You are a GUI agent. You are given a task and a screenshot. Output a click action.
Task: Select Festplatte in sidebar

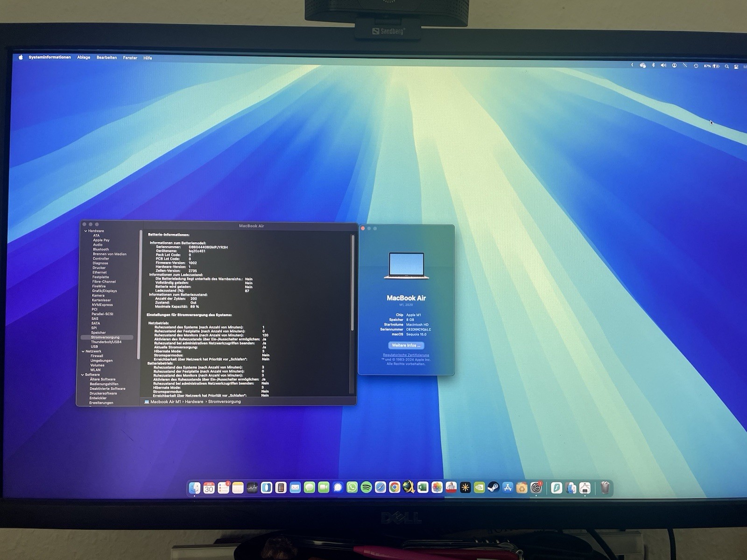[x=100, y=277]
